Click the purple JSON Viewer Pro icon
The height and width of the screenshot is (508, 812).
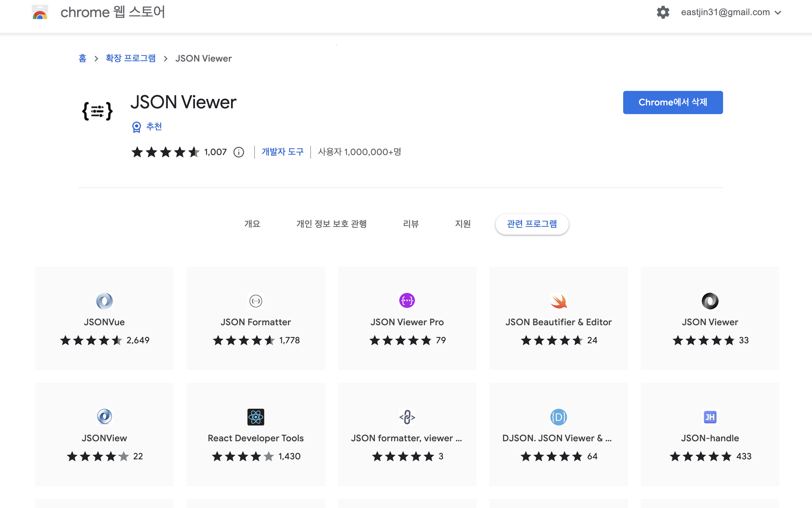[407, 301]
